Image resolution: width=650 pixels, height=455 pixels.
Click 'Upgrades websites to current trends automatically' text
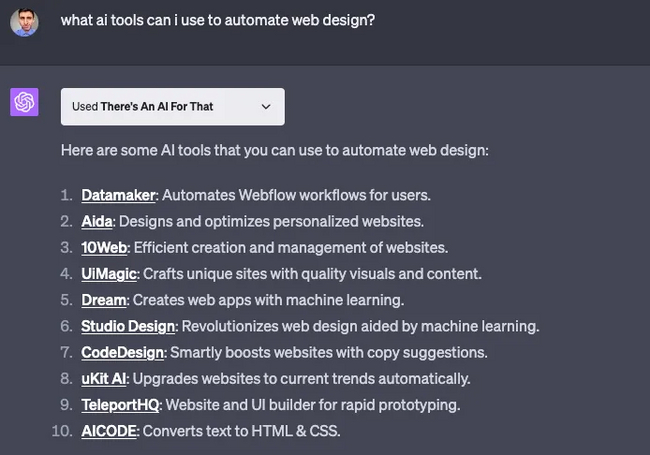pos(301,378)
